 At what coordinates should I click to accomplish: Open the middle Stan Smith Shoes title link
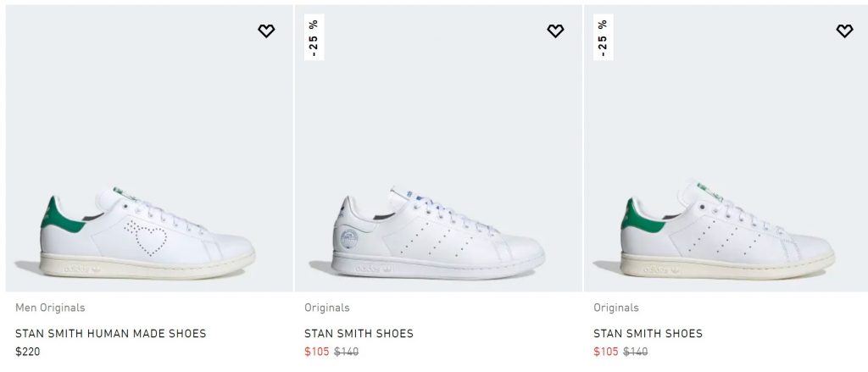pos(359,333)
